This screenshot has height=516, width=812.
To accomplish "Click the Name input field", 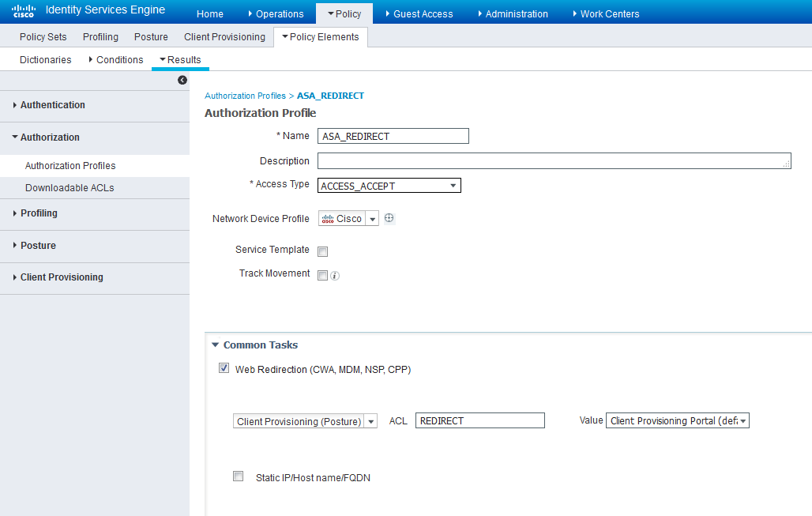I will coord(393,136).
